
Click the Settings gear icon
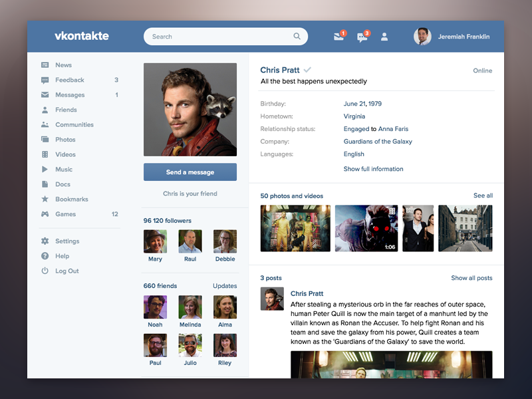(x=45, y=241)
